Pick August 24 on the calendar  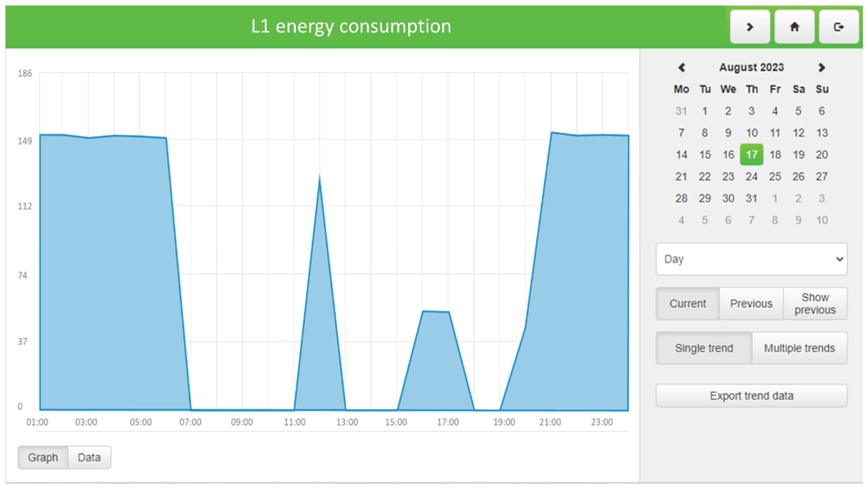751,176
